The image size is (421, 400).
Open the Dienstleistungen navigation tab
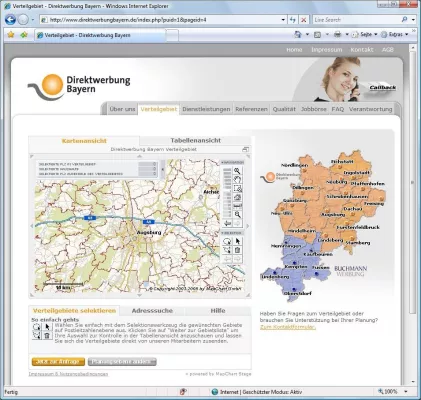[206, 109]
